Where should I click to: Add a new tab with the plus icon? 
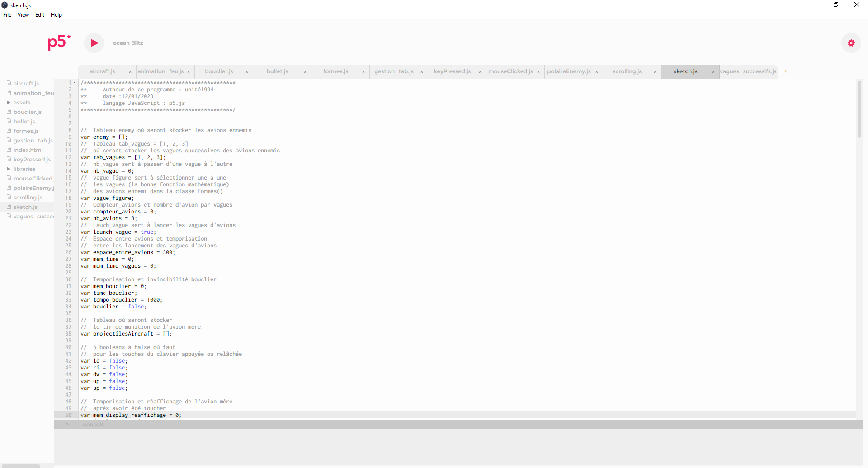pos(786,71)
